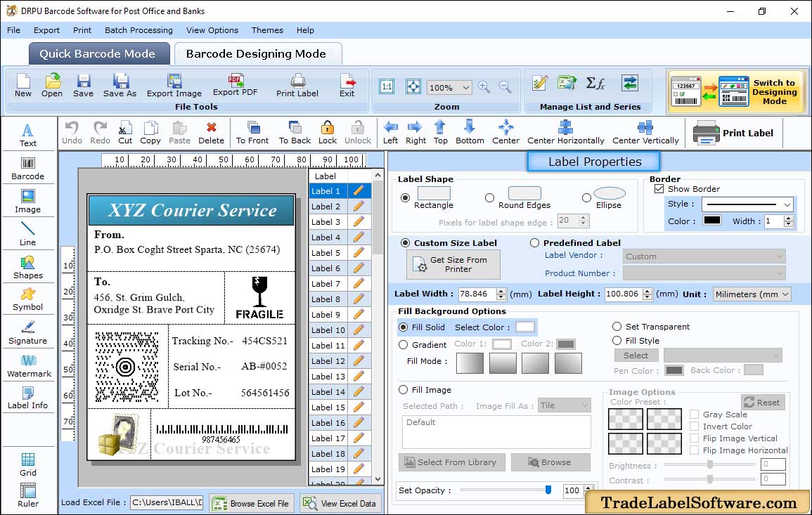Select the Fill Style option
The width and height of the screenshot is (812, 515).
pos(617,341)
